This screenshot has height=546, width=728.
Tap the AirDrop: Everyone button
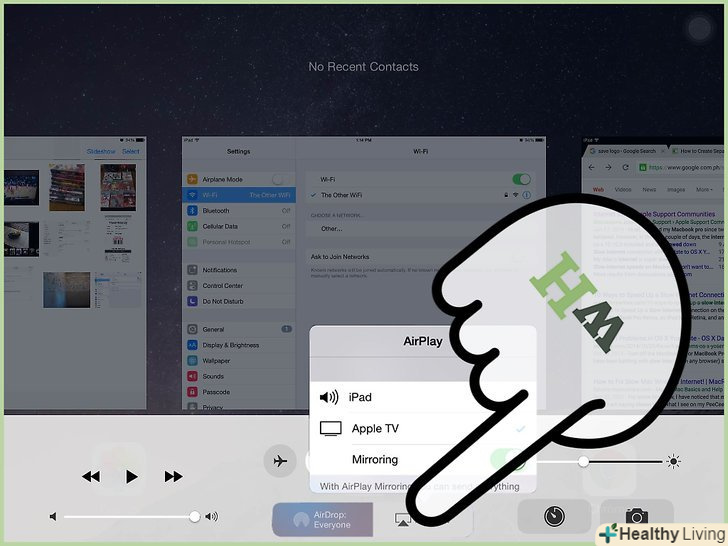pos(322,520)
